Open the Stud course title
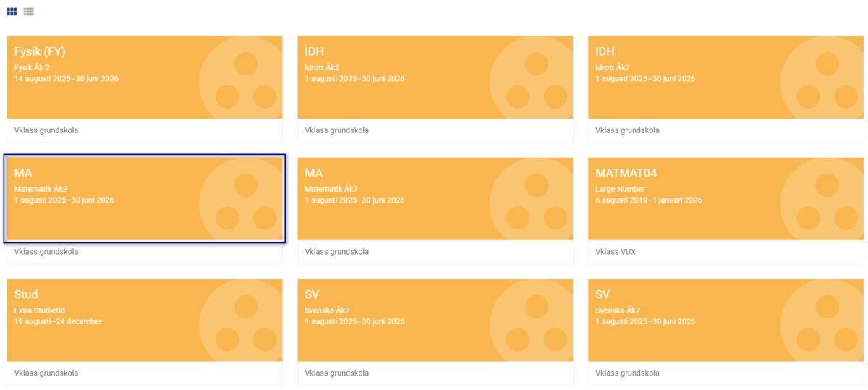This screenshot has height=390, width=868. (x=26, y=294)
